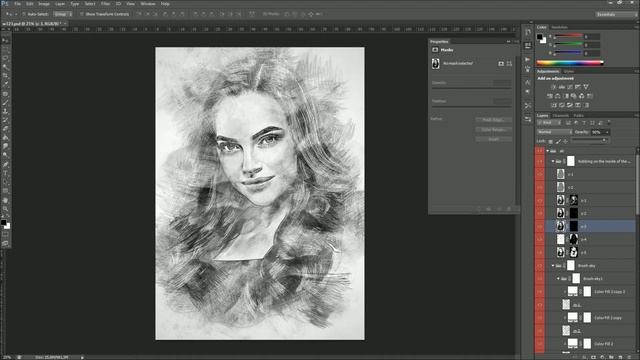This screenshot has width=640, height=360.
Task: Open the Normal blend mode dropdown
Action: click(x=554, y=132)
